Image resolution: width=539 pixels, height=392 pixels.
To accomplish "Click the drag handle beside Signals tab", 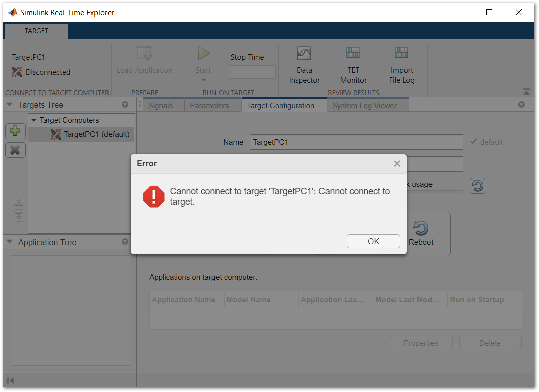I will [x=140, y=105].
